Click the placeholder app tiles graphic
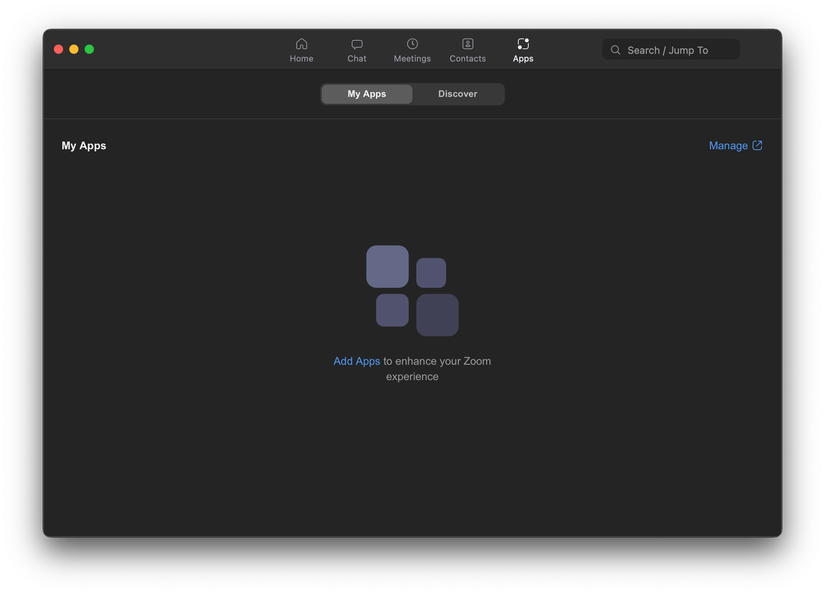This screenshot has height=594, width=825. [x=411, y=290]
